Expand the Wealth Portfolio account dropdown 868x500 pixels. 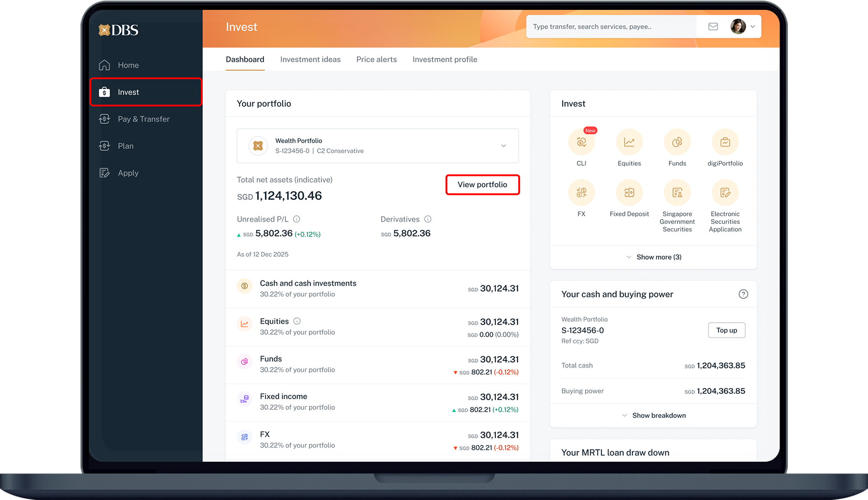point(504,146)
